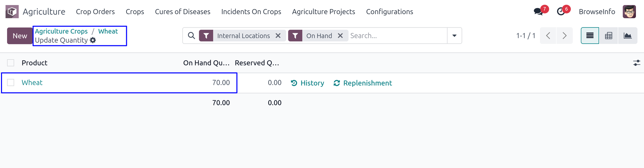
Task: Click the Update Quantity gear icon
Action: (x=93, y=40)
